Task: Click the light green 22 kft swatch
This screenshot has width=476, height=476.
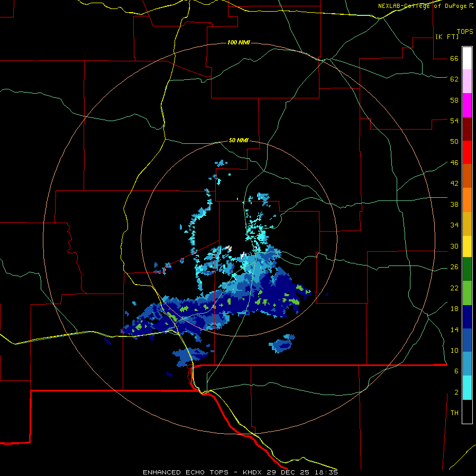Action: coord(467,293)
